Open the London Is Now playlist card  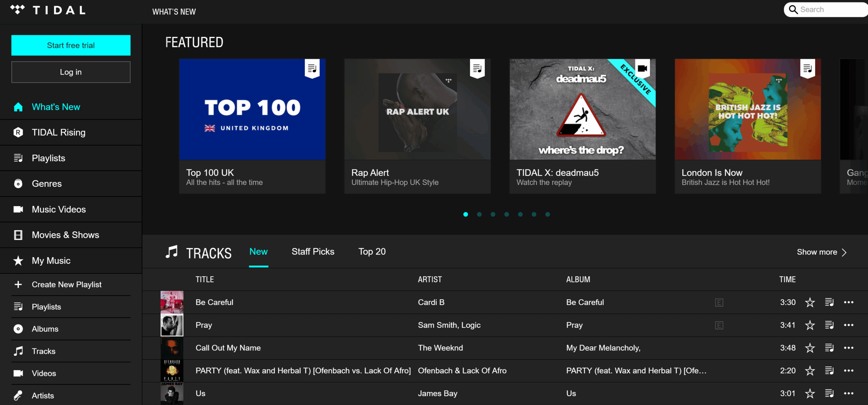click(x=748, y=126)
